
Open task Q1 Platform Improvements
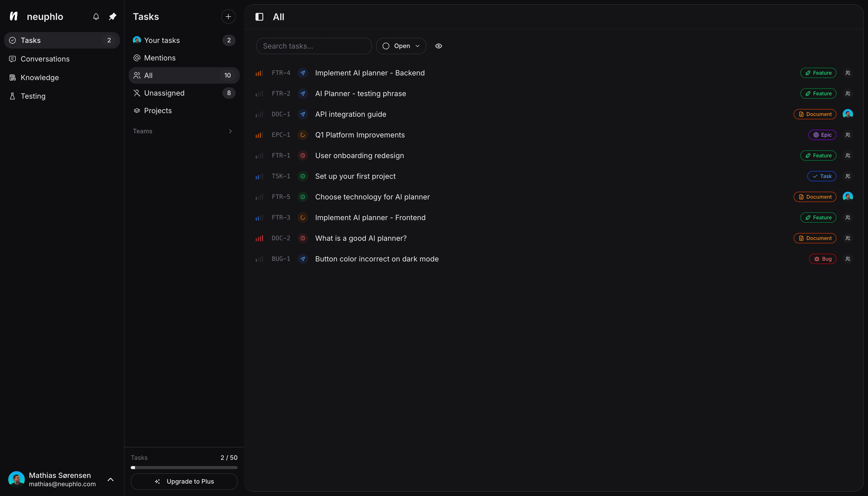click(360, 135)
